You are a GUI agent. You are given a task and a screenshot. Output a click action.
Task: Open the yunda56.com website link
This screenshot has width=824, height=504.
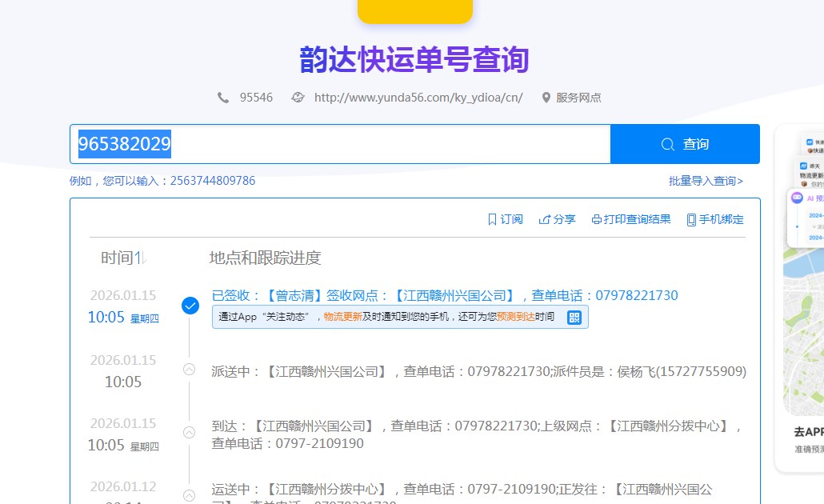pos(418,98)
